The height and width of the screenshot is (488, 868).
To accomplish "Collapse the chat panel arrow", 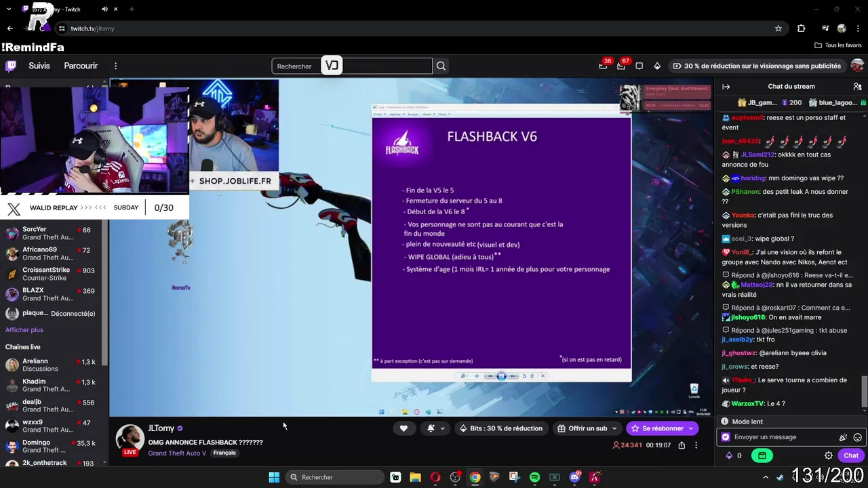I will click(726, 86).
